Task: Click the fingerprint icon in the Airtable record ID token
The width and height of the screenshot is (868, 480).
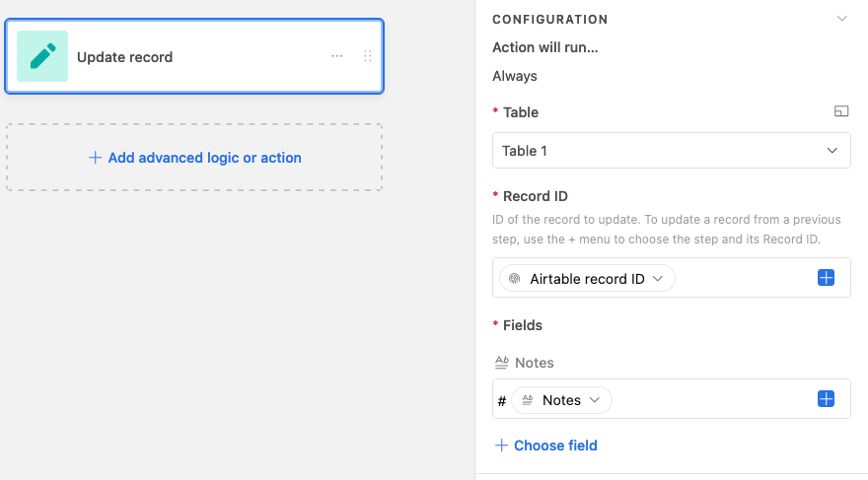Action: (x=515, y=279)
